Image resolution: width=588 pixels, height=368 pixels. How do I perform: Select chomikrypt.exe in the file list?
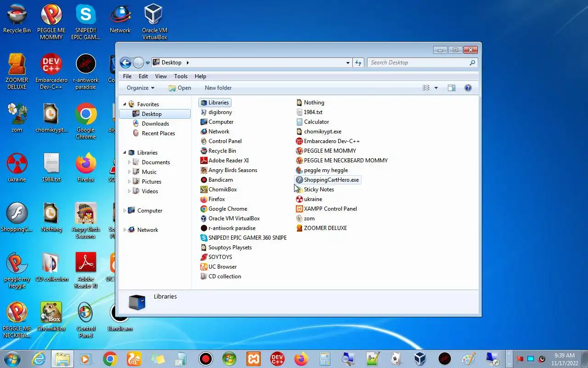(x=319, y=132)
